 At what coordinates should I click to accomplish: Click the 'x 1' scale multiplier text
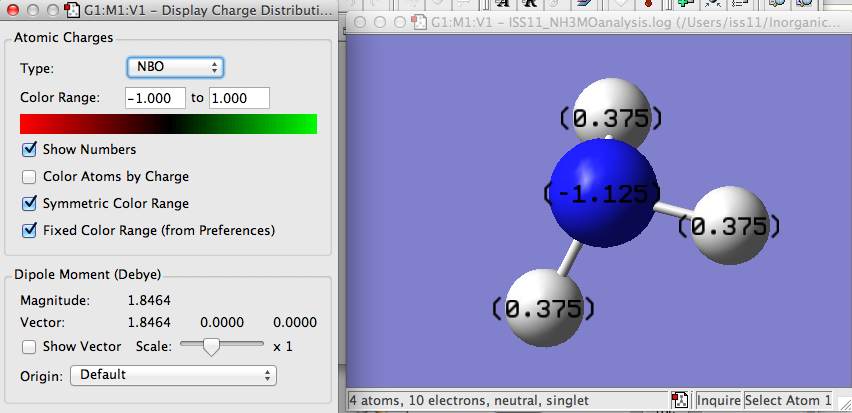(283, 347)
